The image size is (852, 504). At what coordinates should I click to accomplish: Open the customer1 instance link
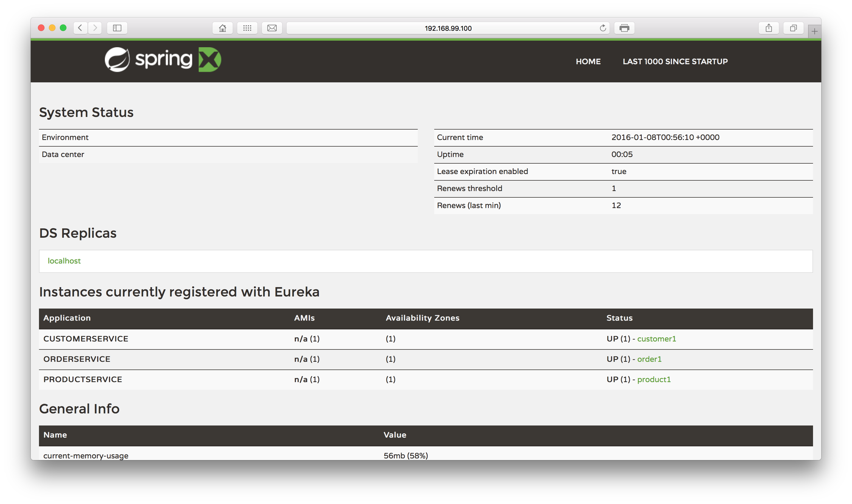[656, 338]
